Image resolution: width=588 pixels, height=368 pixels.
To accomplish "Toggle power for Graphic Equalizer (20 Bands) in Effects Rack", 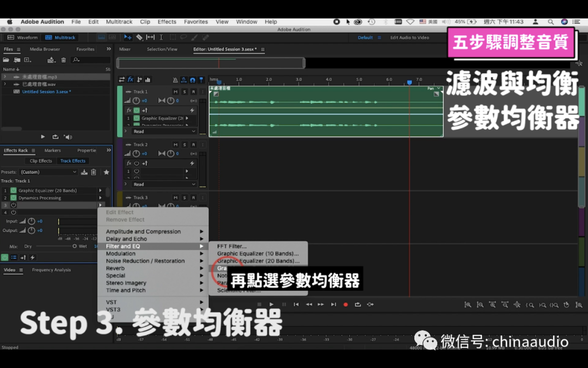I will 14,190.
